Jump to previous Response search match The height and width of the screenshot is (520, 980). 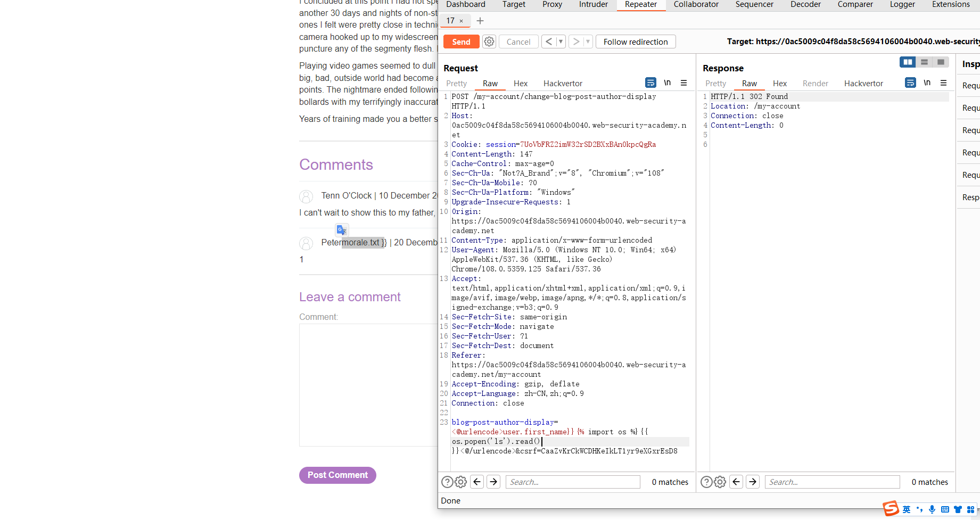[736, 482]
